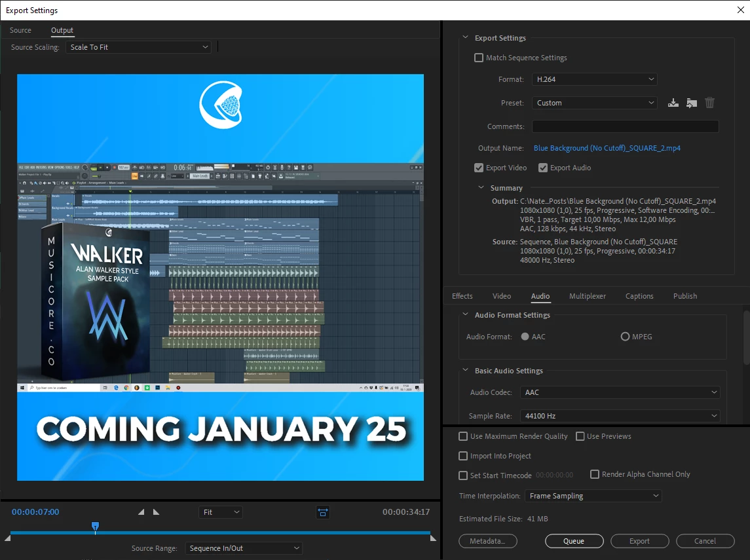Set the Out Point marker icon
Image resolution: width=750 pixels, height=560 pixels.
[156, 512]
